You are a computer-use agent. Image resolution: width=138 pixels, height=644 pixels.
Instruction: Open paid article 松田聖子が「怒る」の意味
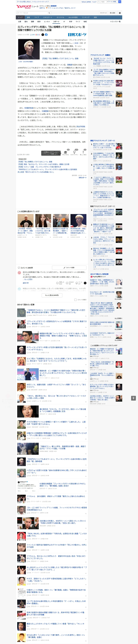[102, 282]
